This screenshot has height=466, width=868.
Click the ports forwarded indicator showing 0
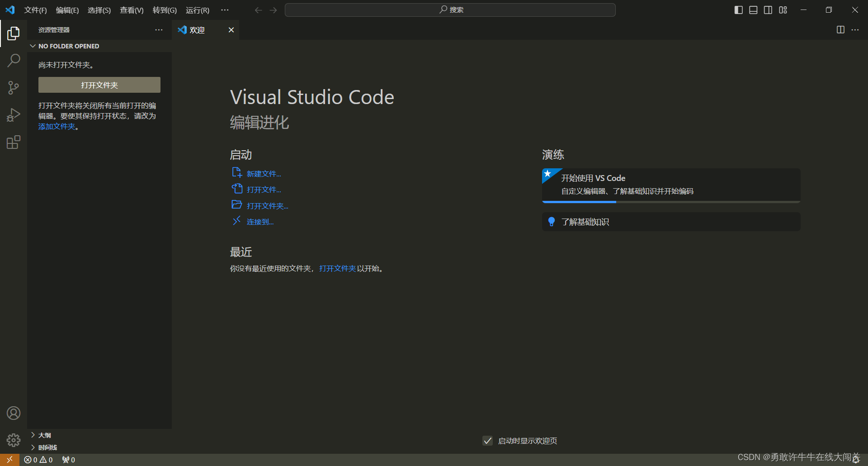pyautogui.click(x=69, y=460)
